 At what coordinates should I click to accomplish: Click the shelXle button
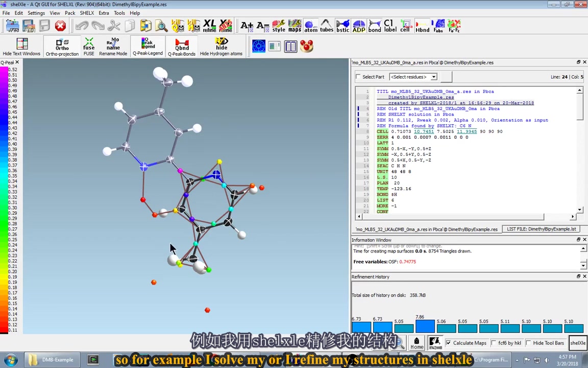coord(577,343)
